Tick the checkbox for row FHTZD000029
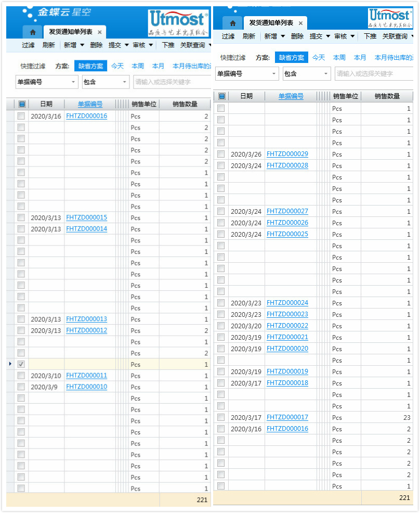 pos(221,154)
